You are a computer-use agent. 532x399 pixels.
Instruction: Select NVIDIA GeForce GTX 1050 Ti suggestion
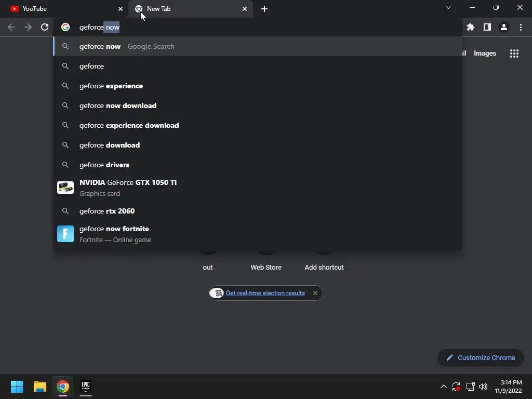[x=258, y=188]
